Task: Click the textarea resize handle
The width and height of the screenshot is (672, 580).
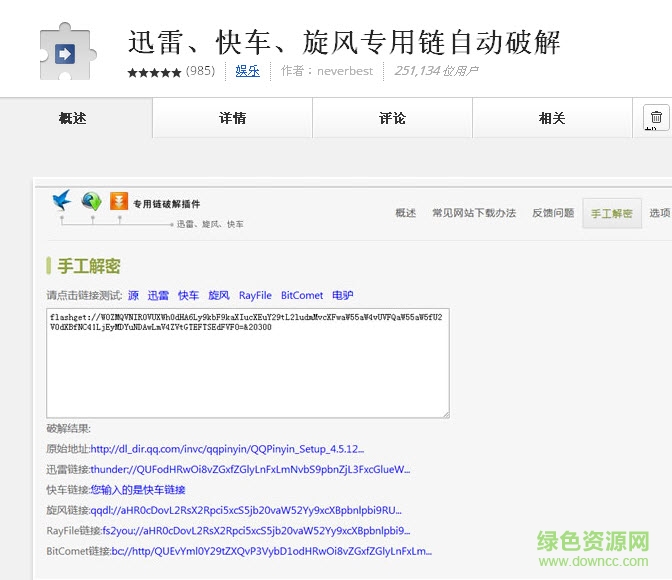Action: tap(444, 412)
